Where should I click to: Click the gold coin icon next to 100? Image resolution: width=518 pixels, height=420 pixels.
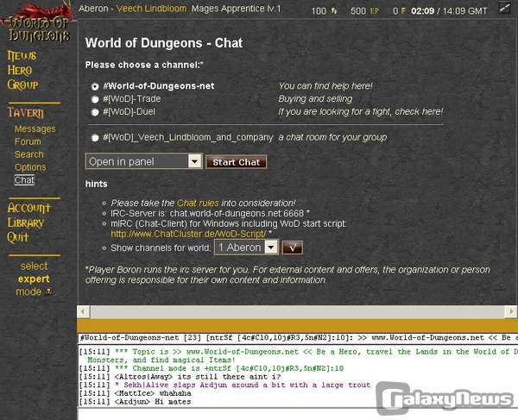334,11
